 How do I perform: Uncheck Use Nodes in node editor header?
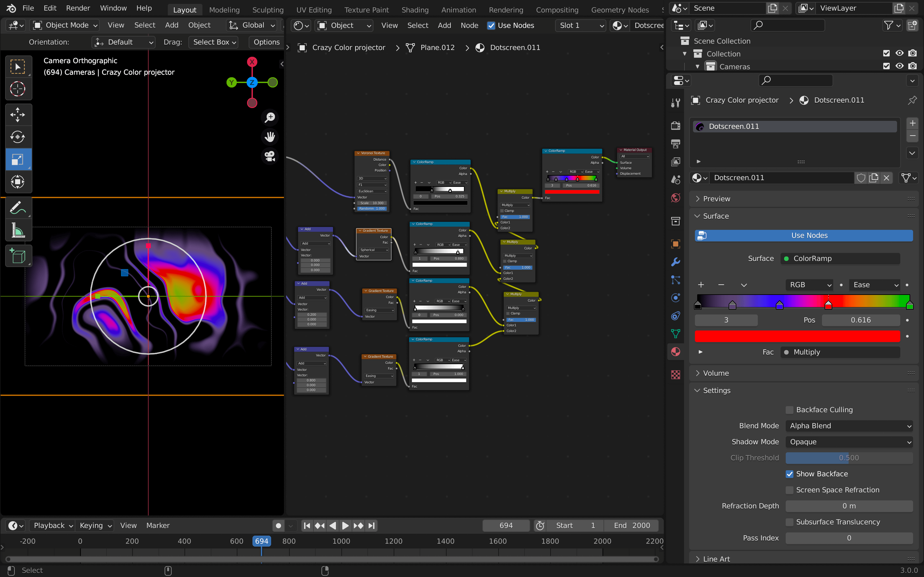(x=491, y=26)
